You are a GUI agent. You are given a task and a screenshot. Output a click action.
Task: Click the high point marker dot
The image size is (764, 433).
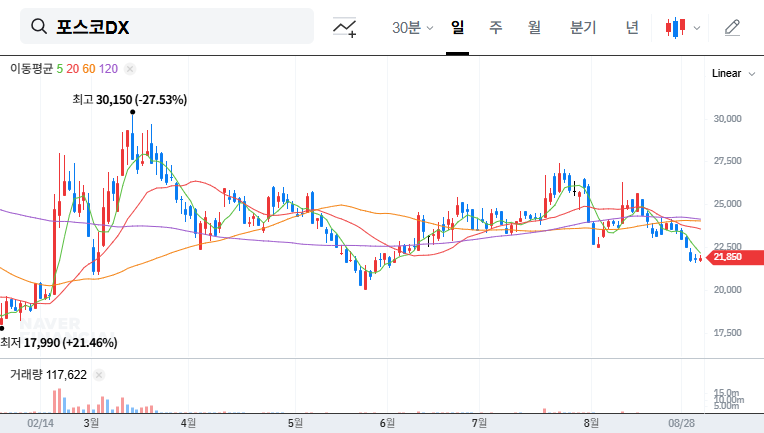pyautogui.click(x=133, y=112)
